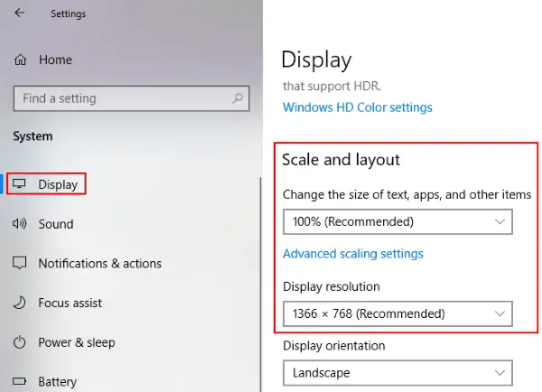
Task: Click the Display monitor icon
Action: [x=19, y=183]
